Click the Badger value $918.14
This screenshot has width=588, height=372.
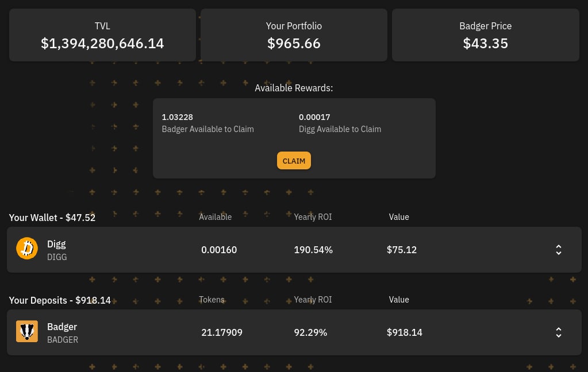point(405,332)
